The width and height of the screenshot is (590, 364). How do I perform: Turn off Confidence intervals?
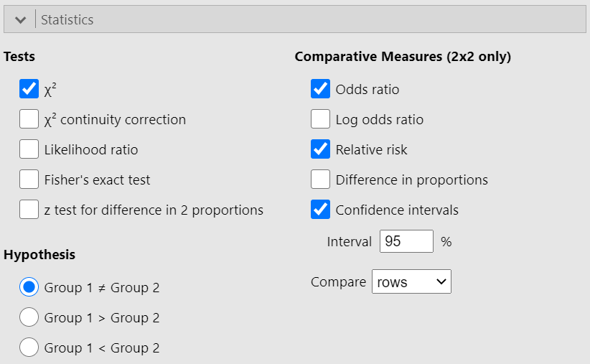[x=320, y=210]
